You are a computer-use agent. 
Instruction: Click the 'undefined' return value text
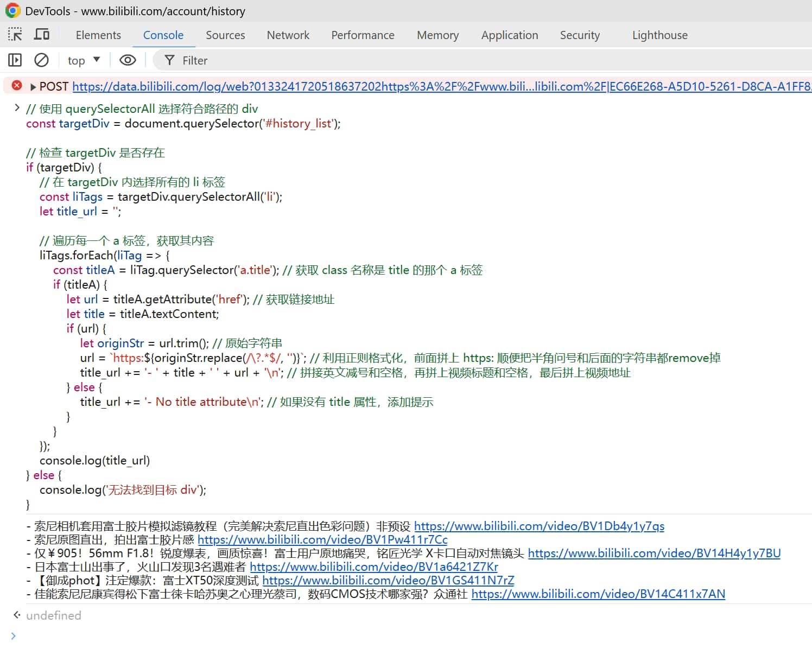point(54,615)
